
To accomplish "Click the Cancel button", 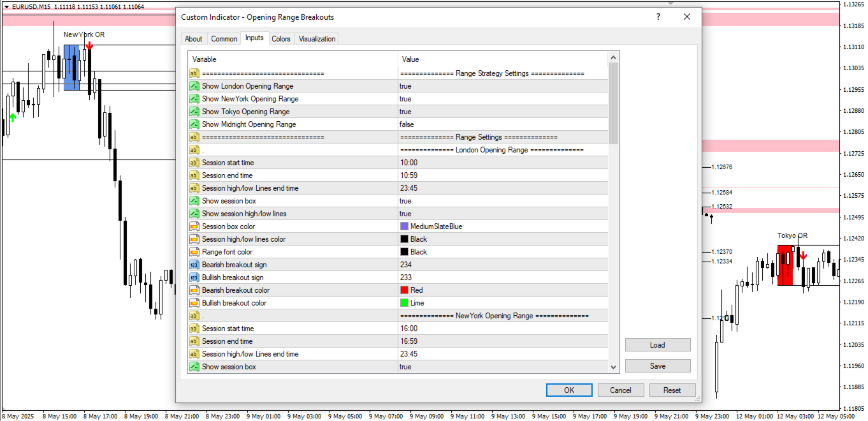I will tap(621, 390).
